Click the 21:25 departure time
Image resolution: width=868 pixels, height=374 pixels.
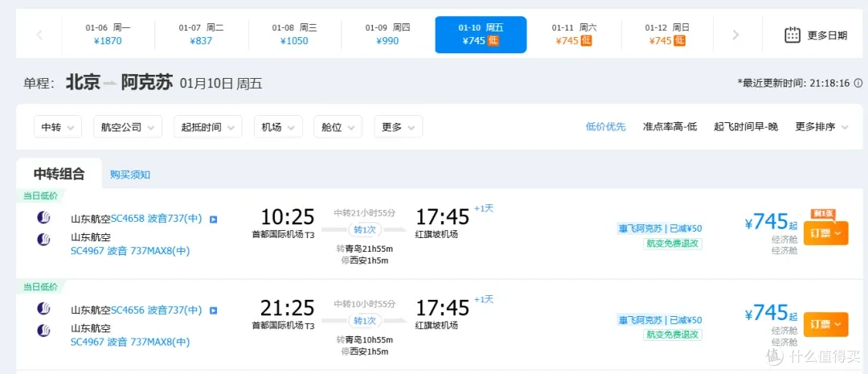[x=287, y=307]
